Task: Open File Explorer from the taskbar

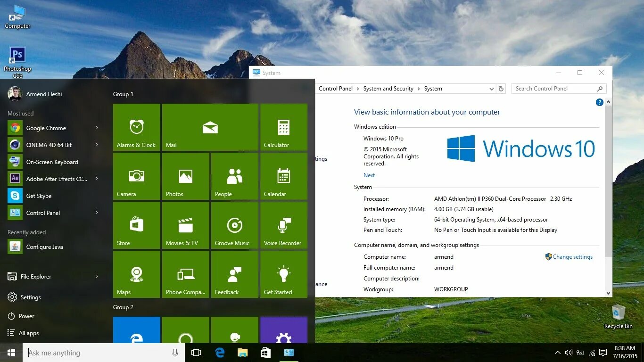Action: click(x=242, y=353)
